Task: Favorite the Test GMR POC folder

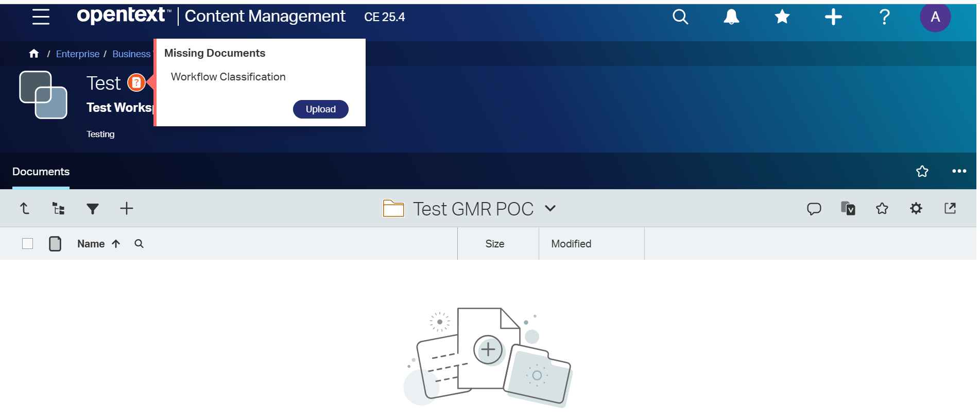Action: 882,208
